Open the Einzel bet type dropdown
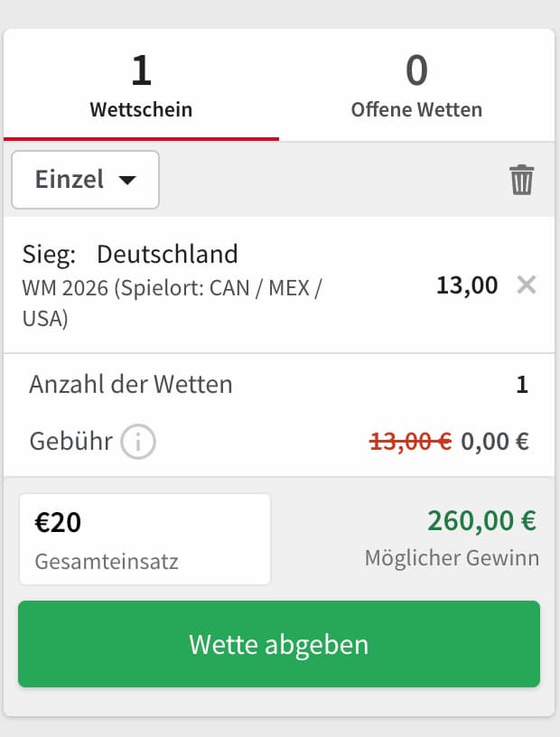The height and width of the screenshot is (737, 560). click(x=85, y=179)
